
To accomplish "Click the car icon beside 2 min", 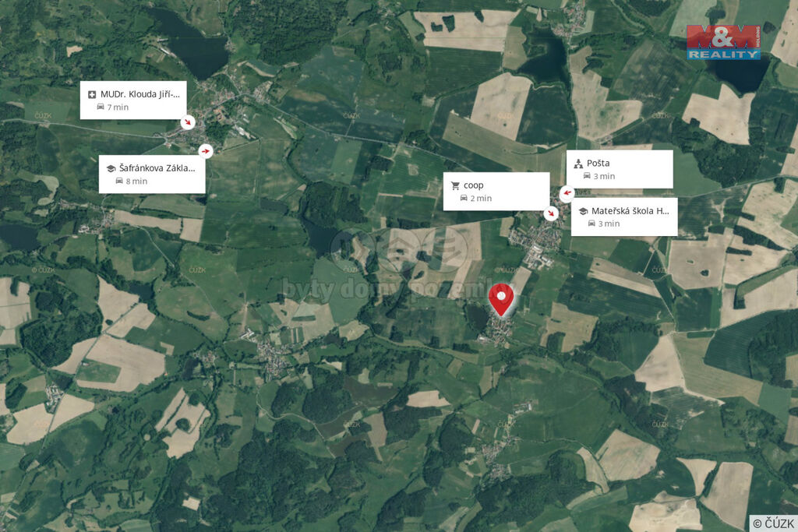I will click(x=464, y=199).
